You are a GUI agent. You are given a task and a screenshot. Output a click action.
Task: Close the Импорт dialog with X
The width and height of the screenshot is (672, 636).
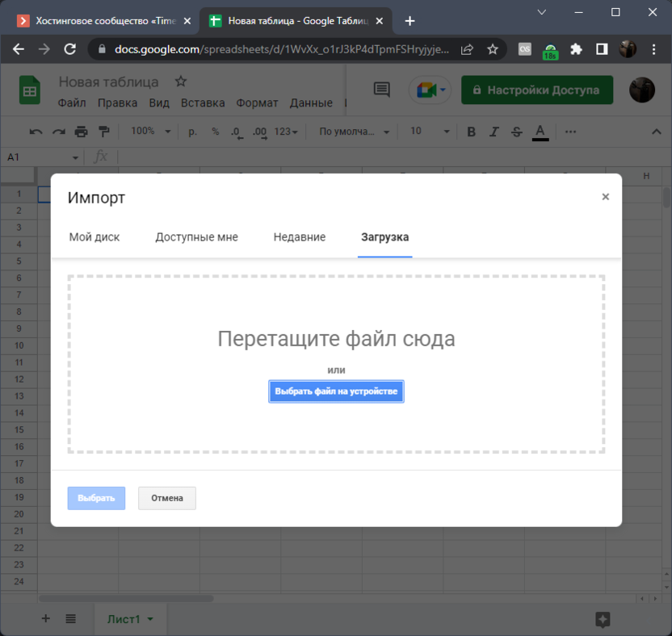[x=605, y=197]
